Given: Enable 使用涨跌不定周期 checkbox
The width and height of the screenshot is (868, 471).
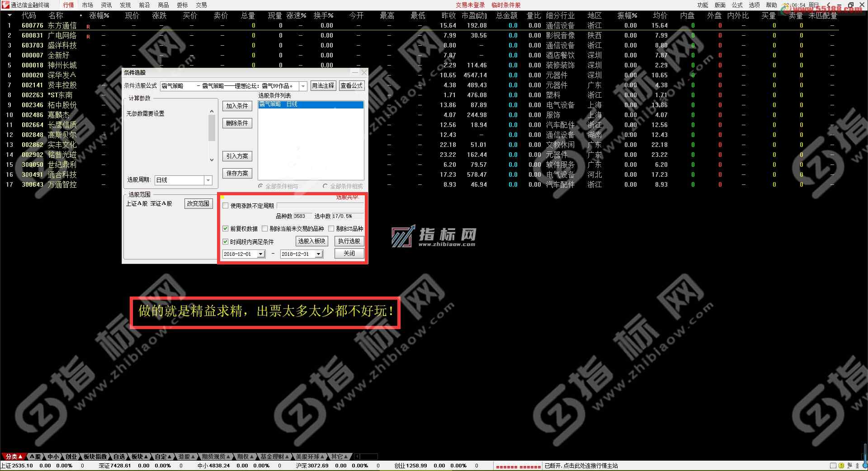Looking at the screenshot, I should point(226,206).
